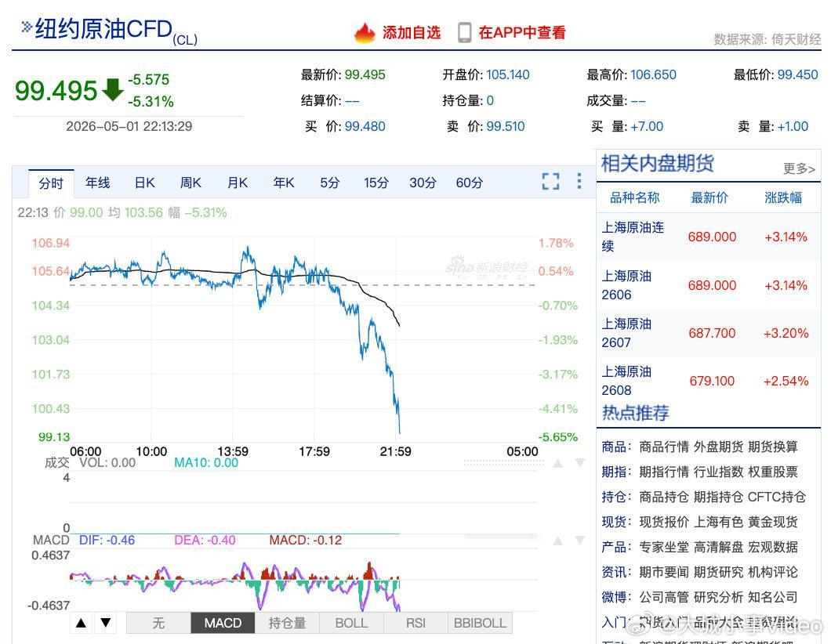Image resolution: width=831 pixels, height=644 pixels.
Task: Click the black up-arrow indicator button
Action: click(x=81, y=623)
